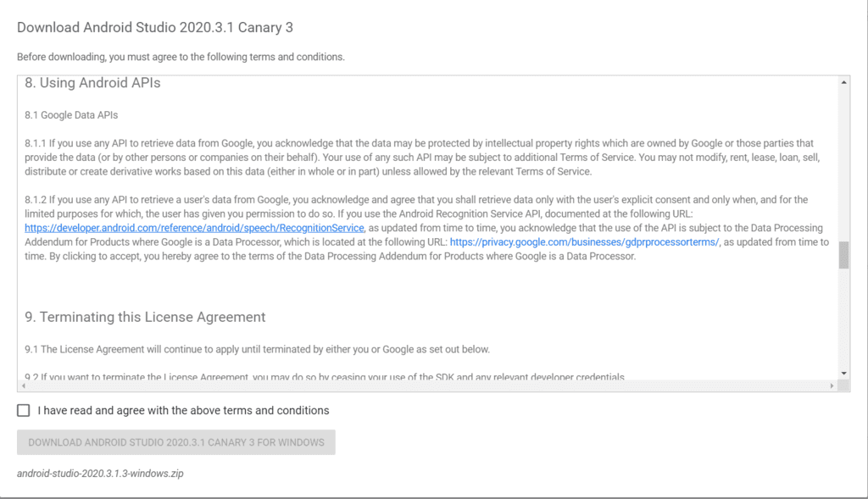Click the vertical scrollbar thumb in license box

pos(843,255)
